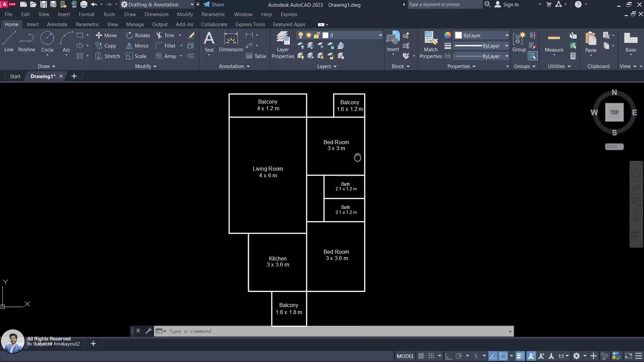
Task: Toggle drawing grid display in status bar
Action: click(x=421, y=356)
